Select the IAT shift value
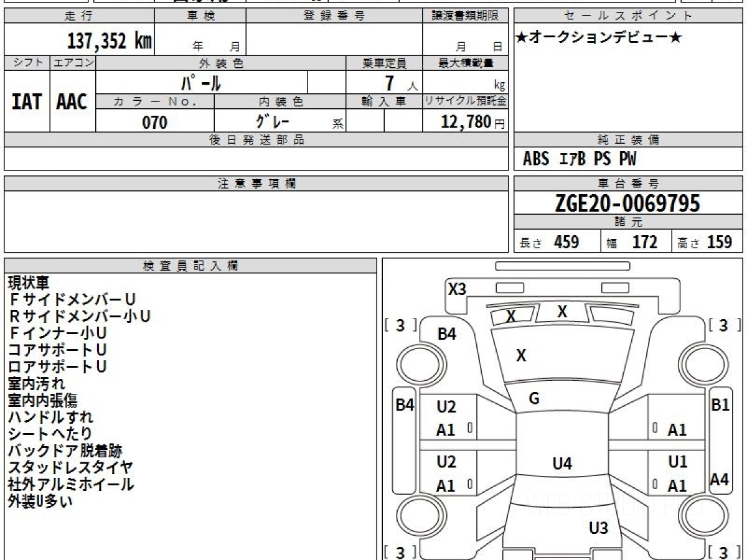747x560 pixels. [27, 101]
